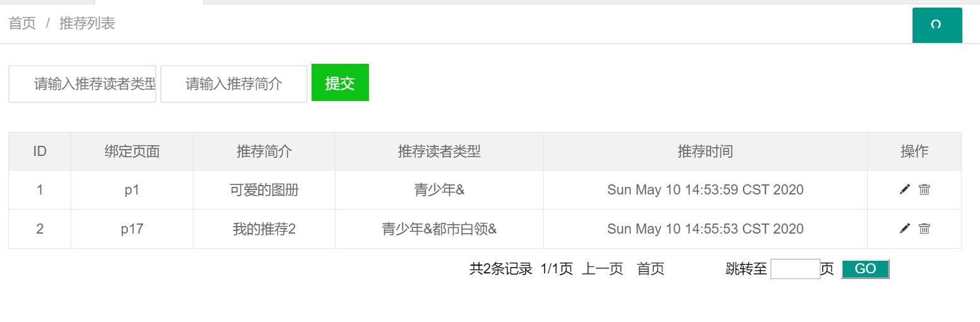Focus the 请输入推荐简介 input field
The width and height of the screenshot is (980, 322).
(x=234, y=83)
